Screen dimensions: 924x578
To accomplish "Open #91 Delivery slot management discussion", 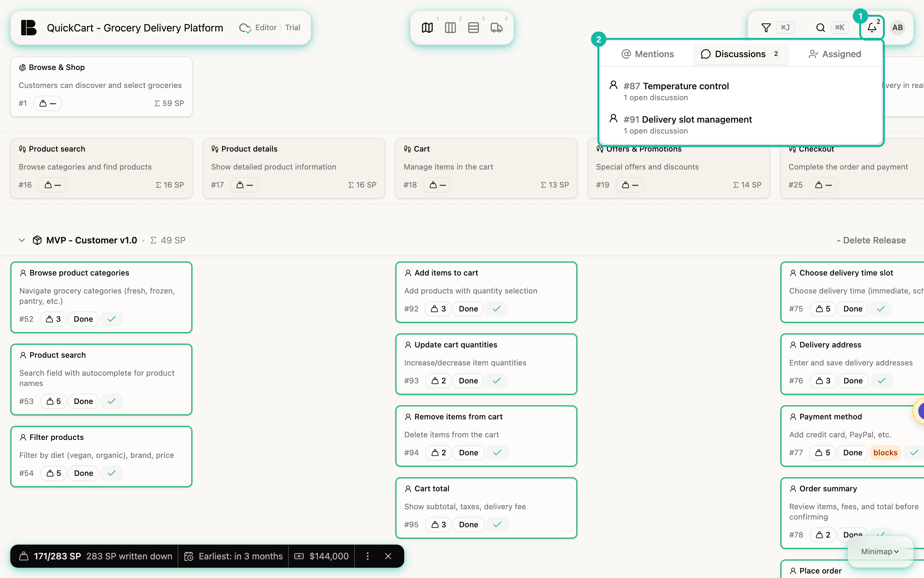I will [x=741, y=125].
